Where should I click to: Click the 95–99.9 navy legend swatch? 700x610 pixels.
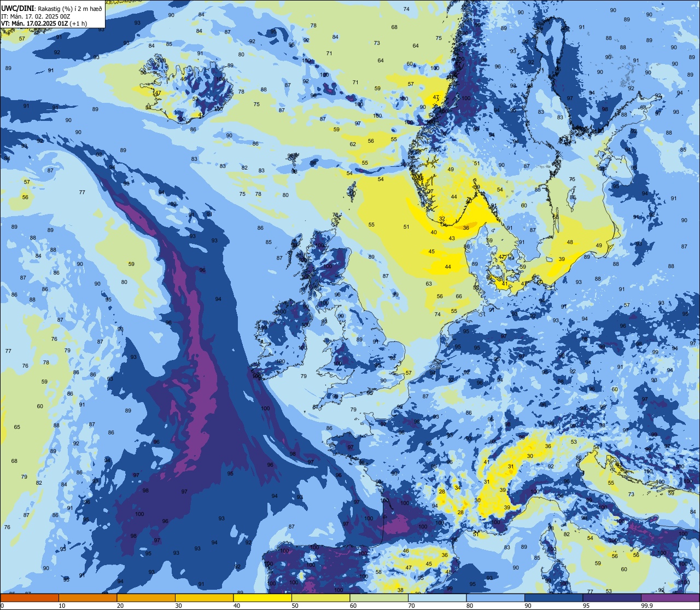click(612, 597)
